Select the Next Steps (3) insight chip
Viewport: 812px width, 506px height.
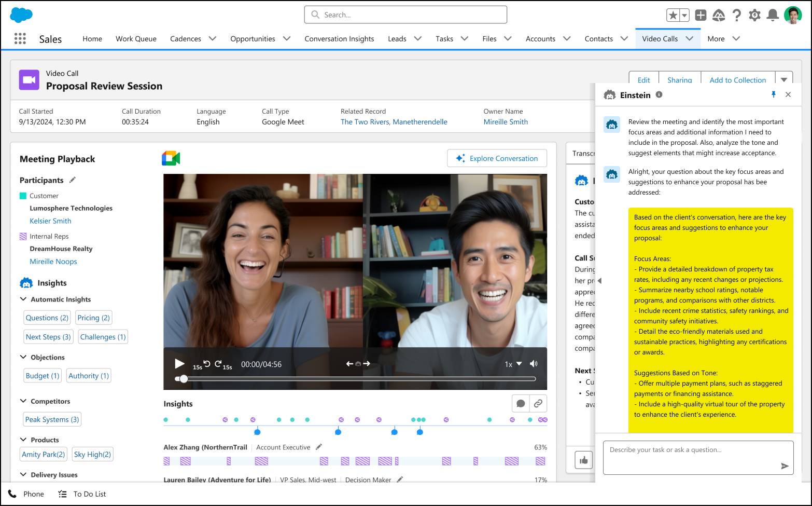(48, 337)
